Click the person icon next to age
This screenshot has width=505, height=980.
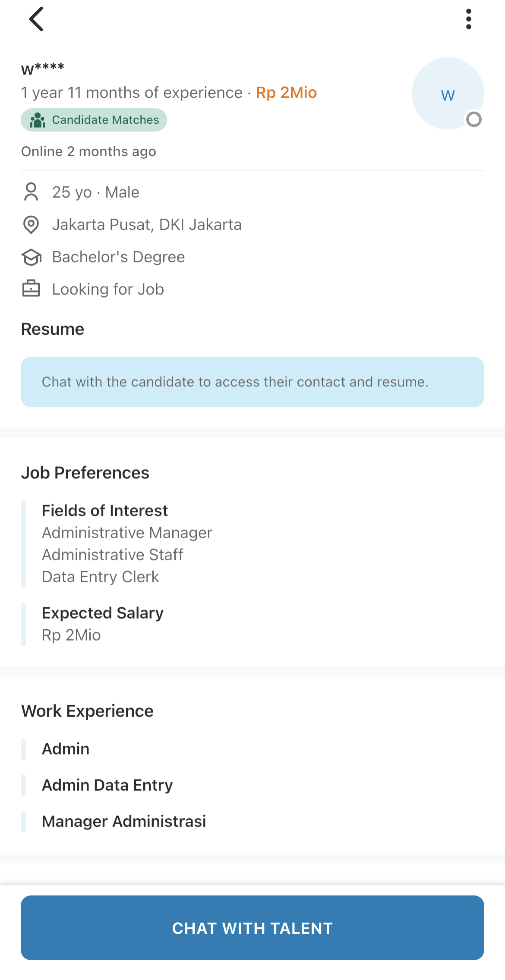(x=31, y=192)
